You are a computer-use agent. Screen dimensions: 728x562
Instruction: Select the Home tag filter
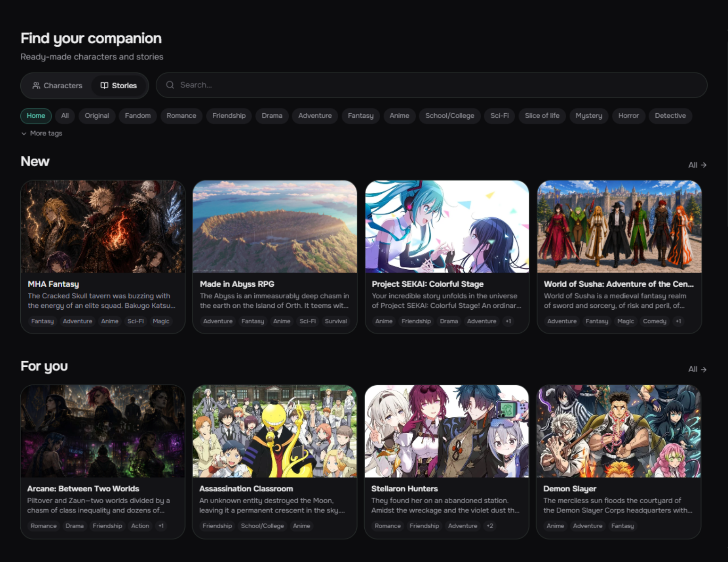tap(36, 116)
